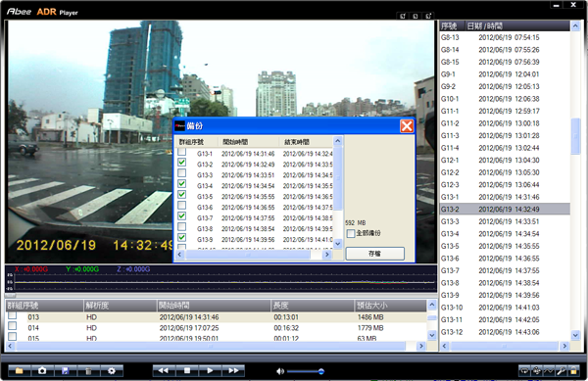Click rightmost of three view icons above the video
This screenshot has height=381, width=588.
[428, 16]
